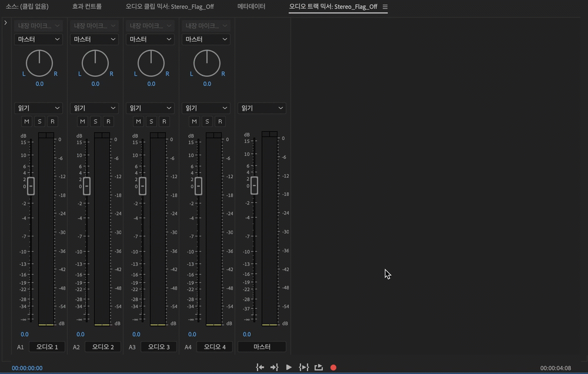
Task: Open the audio track mixer panel menu icon
Action: (x=385, y=7)
